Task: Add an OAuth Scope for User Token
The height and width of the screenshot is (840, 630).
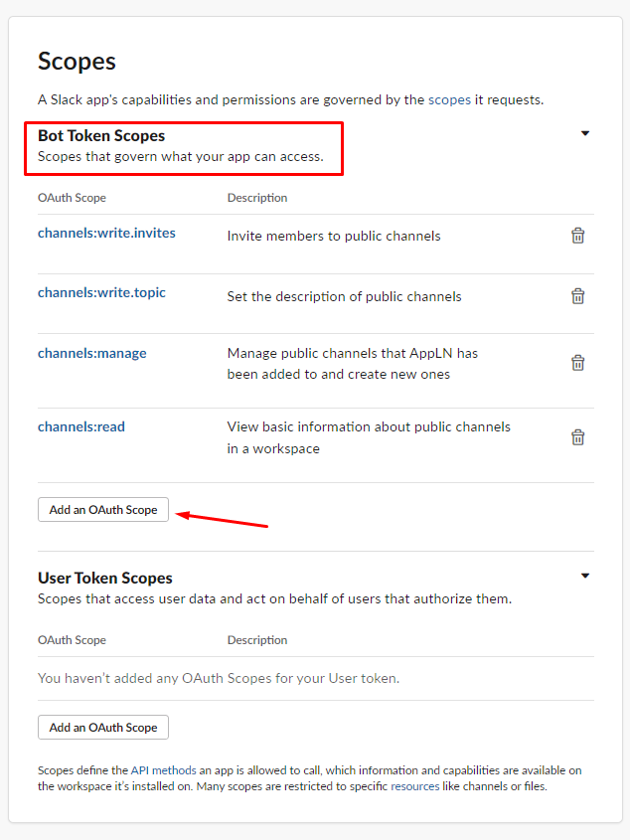Action: 103,727
